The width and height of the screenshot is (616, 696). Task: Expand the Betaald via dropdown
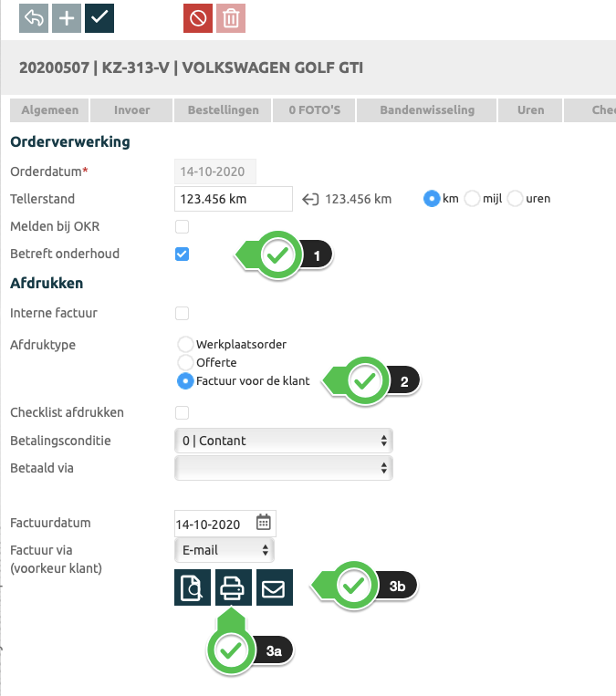pos(283,468)
